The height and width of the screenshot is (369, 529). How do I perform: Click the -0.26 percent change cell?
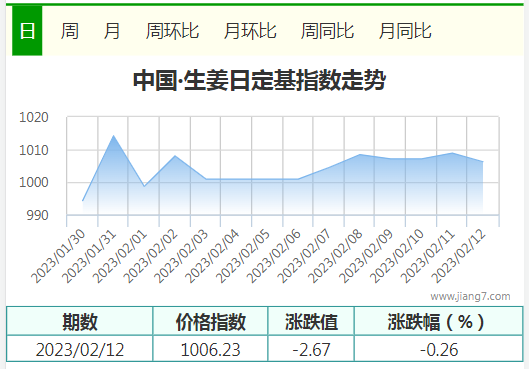pyautogui.click(x=439, y=349)
